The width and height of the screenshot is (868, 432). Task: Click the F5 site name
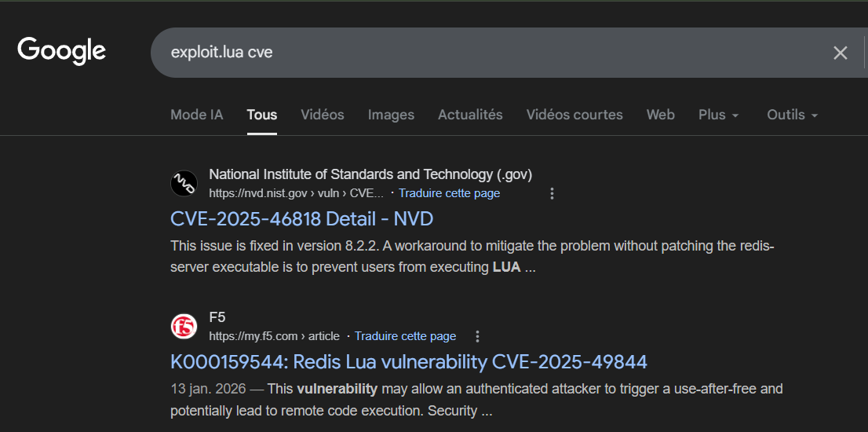[217, 317]
